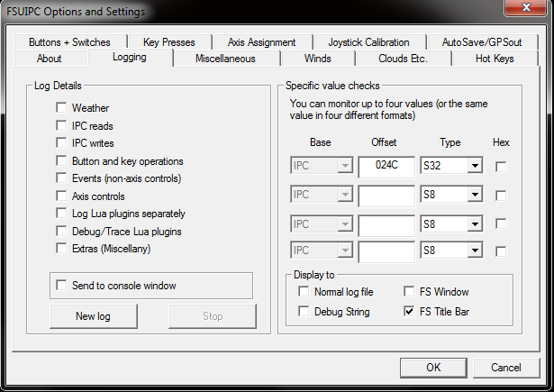Select the Logging tab

[130, 58]
